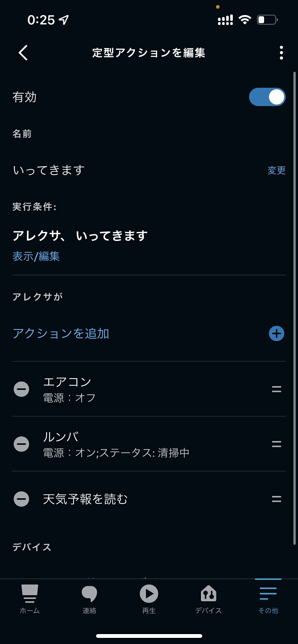Turn off the 有効 toggle switch
The width and height of the screenshot is (298, 644).
267,97
